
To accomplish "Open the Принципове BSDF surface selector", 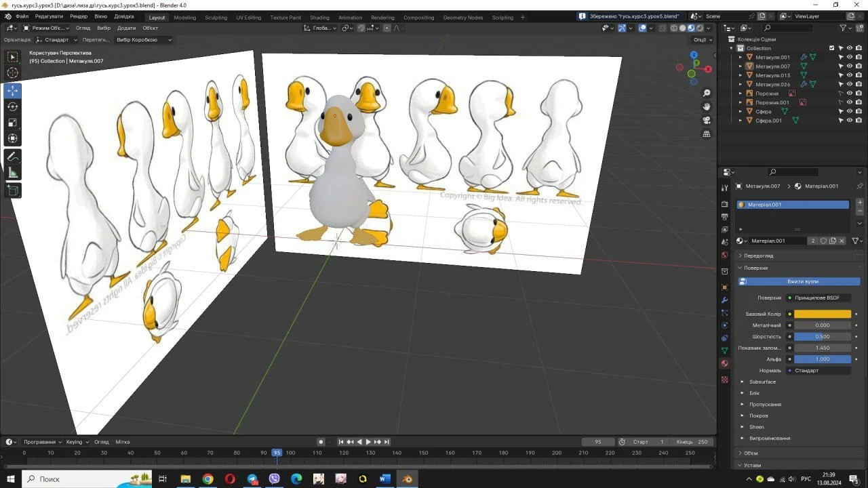I will tap(818, 298).
